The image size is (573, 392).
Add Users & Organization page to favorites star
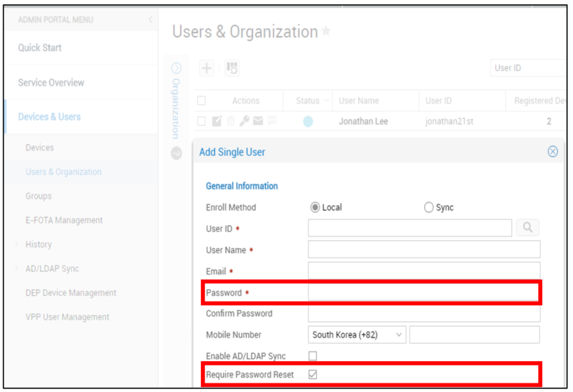[326, 32]
